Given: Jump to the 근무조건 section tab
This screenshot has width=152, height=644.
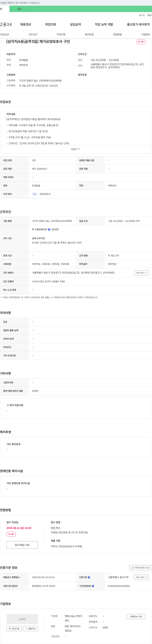Looking at the screenshot, I should [x=33, y=34].
